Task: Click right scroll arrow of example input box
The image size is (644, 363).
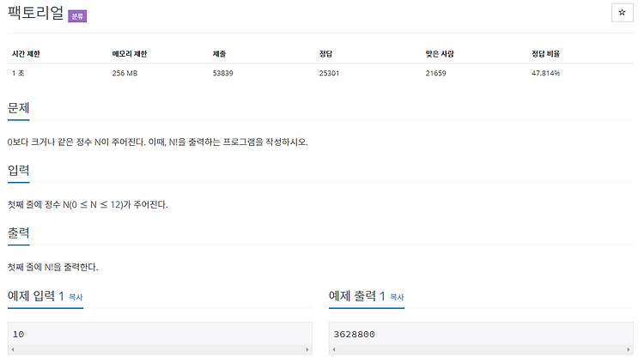Action: coord(307,349)
